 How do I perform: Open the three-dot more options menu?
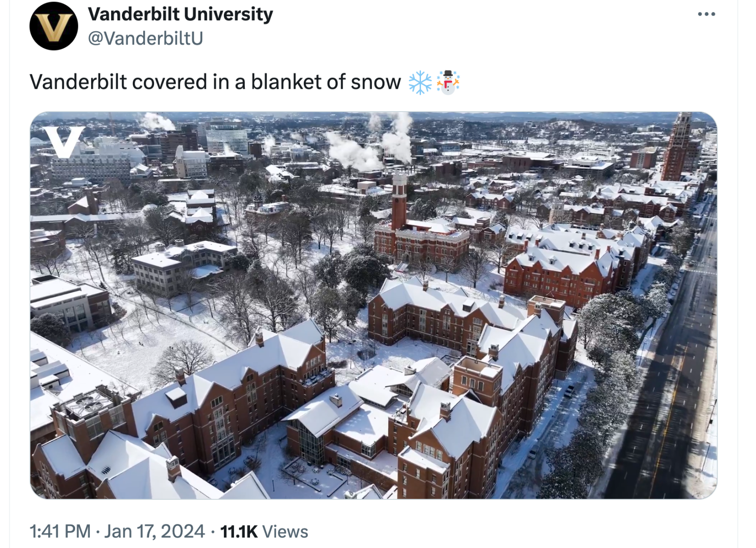point(706,14)
